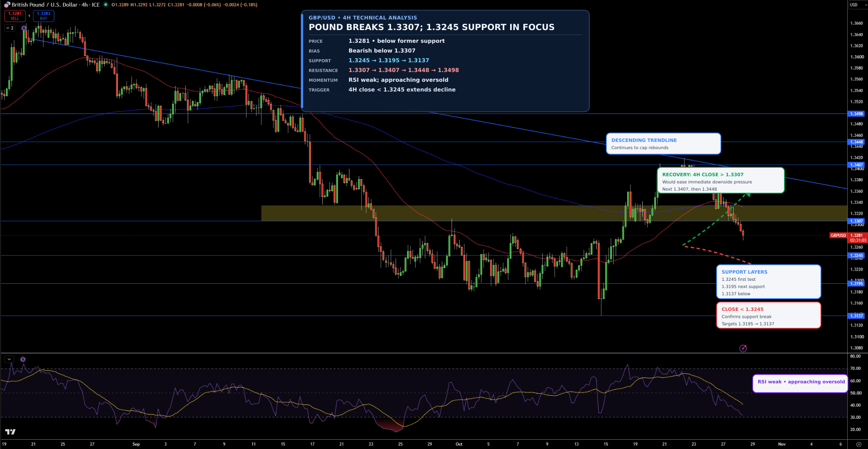Select the Descending Trendline annotation box

[x=663, y=144]
